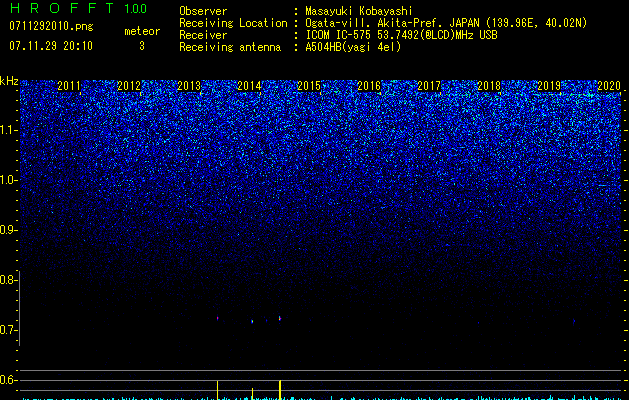The image size is (629, 400).
Task: Click the Receiving antenna label
Action: pos(230,47)
